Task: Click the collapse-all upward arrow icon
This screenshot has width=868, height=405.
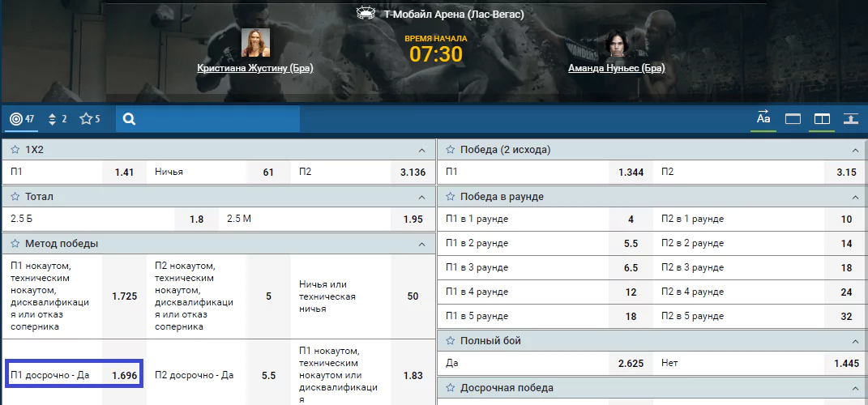Action: coord(851,119)
